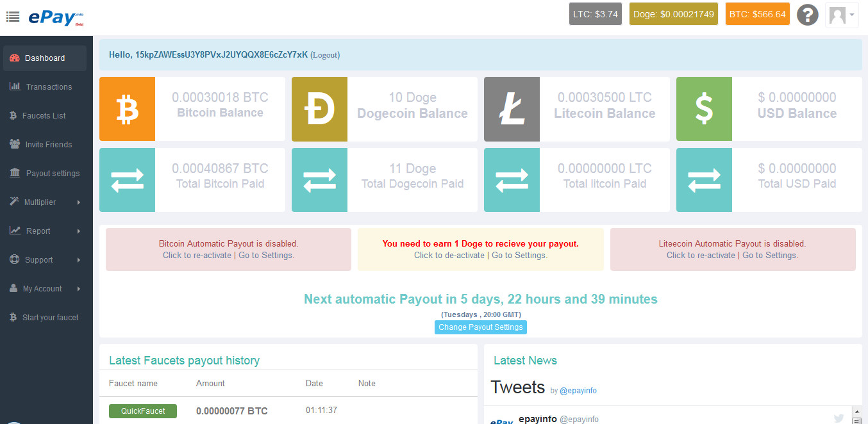This screenshot has width=868, height=424.
Task: Click the LTC price badge
Action: tap(596, 14)
